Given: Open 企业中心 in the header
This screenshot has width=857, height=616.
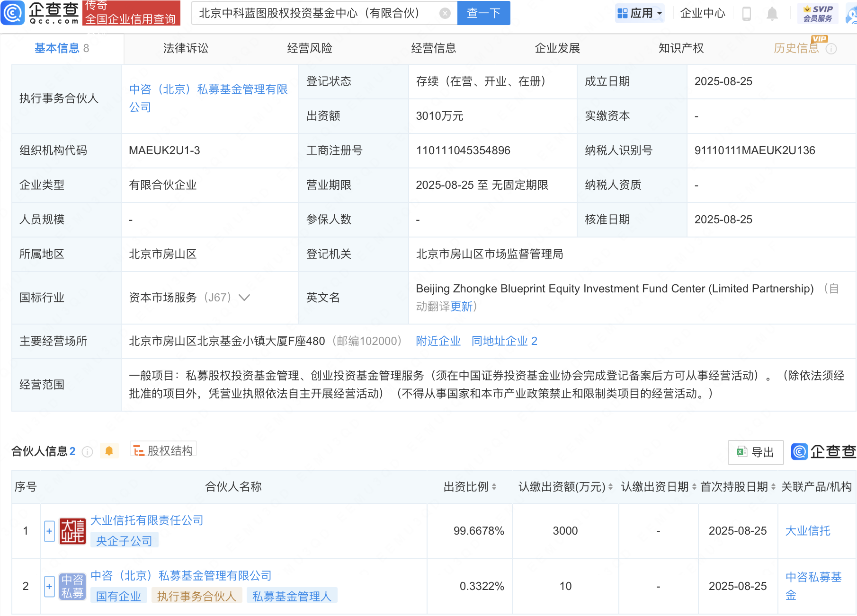Looking at the screenshot, I should tap(703, 13).
